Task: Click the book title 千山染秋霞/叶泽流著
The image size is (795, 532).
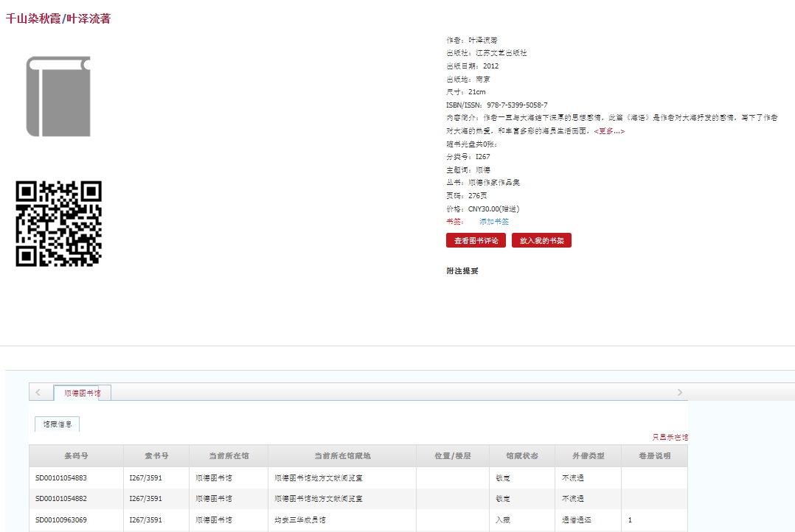Action: click(x=58, y=18)
